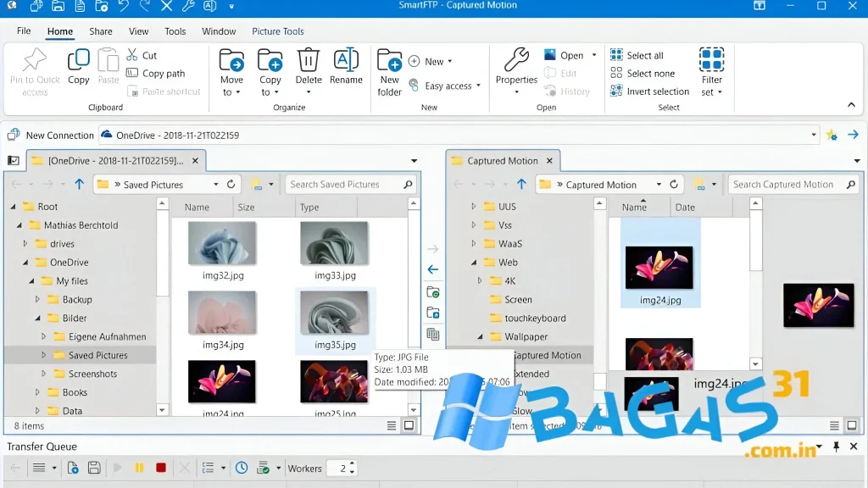Open the New dropdown in ribbon
Screen dimensions: 868x488
tap(449, 61)
